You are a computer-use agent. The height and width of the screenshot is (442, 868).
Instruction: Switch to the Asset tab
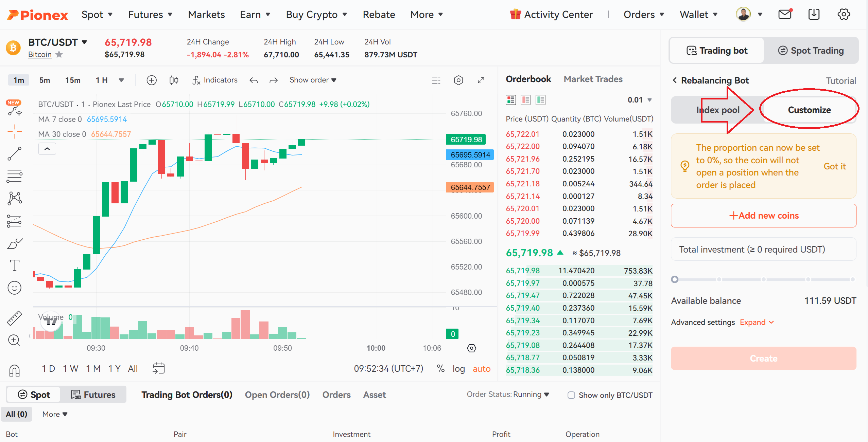(x=375, y=394)
